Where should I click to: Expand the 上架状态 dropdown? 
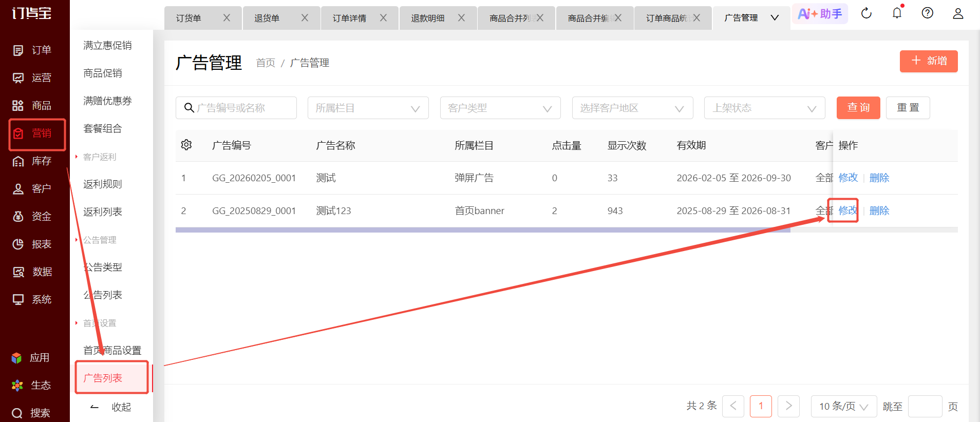(x=765, y=108)
